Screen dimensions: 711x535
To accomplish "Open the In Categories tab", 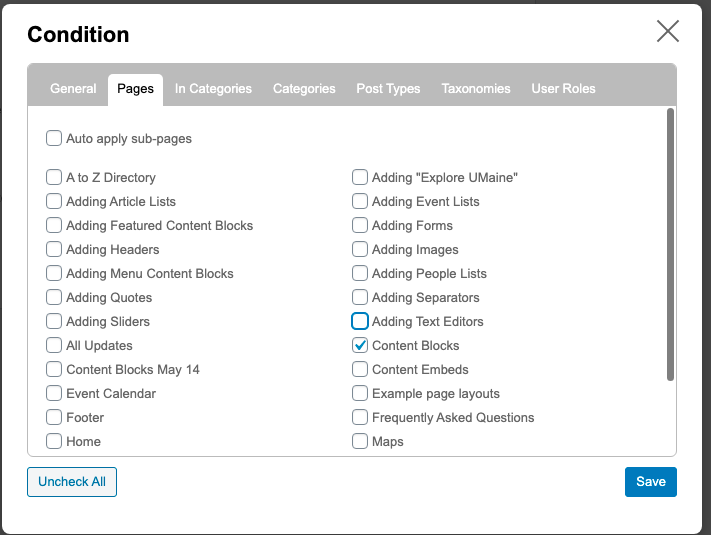I will pyautogui.click(x=213, y=88).
